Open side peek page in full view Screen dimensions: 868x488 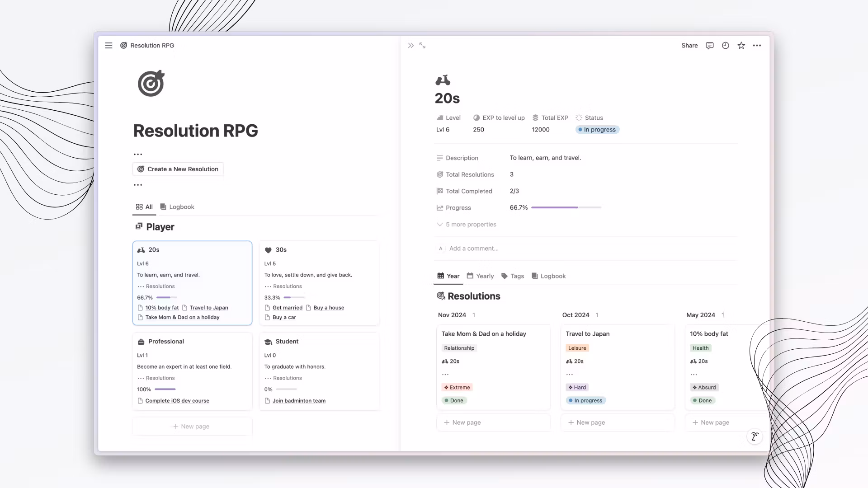point(422,46)
